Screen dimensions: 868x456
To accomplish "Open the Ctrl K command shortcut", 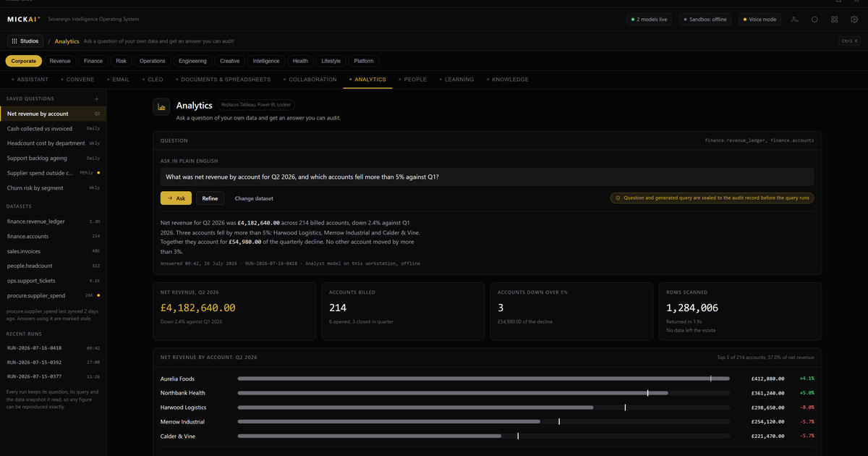I will pos(849,41).
